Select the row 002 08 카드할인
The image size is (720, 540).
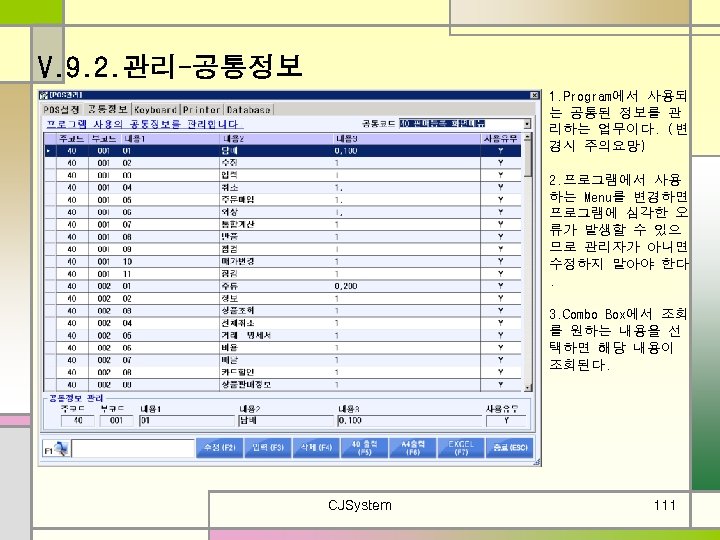tap(283, 372)
